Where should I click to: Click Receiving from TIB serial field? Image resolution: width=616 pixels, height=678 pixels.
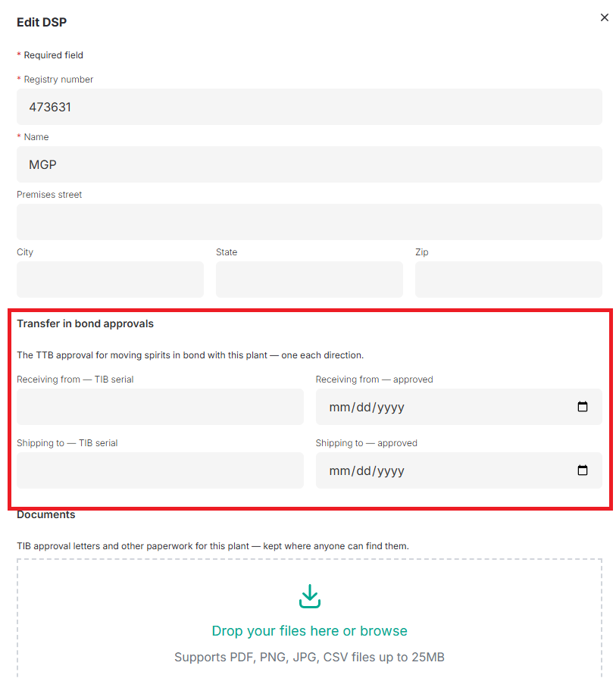[x=160, y=407]
